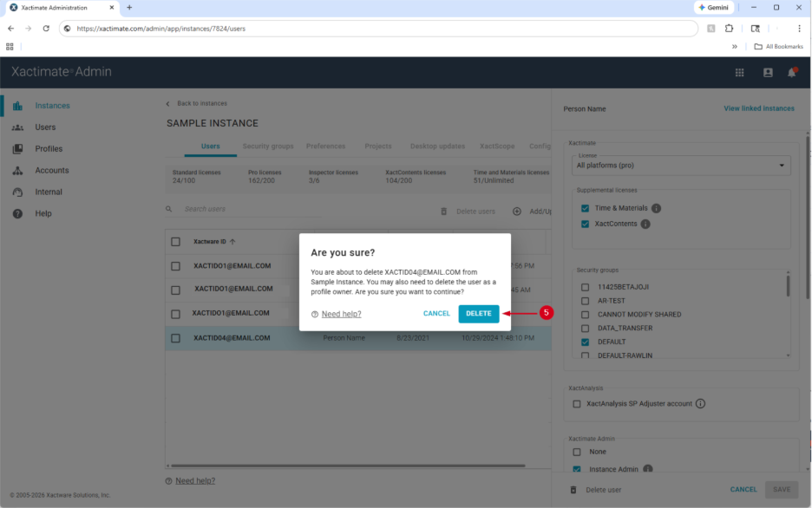This screenshot has width=812, height=508.
Task: Click the XactAnalysis SP Adjuster info icon
Action: (x=700, y=403)
